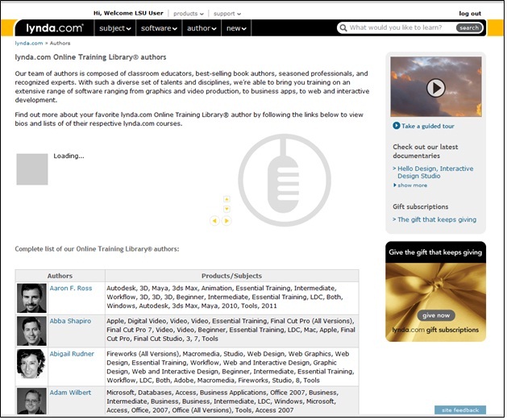Open Take a guided tour link
This screenshot has height=420, width=507.
click(x=427, y=126)
